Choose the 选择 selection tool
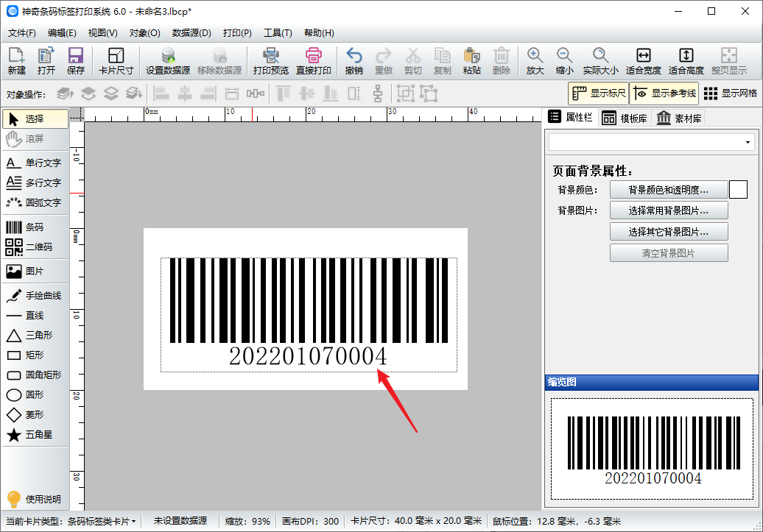The width and height of the screenshot is (763, 532). point(35,118)
